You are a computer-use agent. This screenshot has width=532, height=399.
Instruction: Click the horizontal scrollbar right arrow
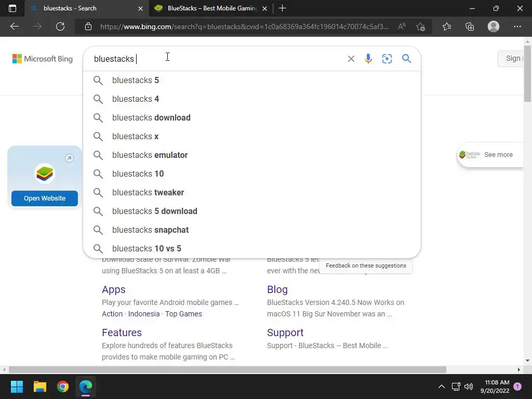coord(519,369)
